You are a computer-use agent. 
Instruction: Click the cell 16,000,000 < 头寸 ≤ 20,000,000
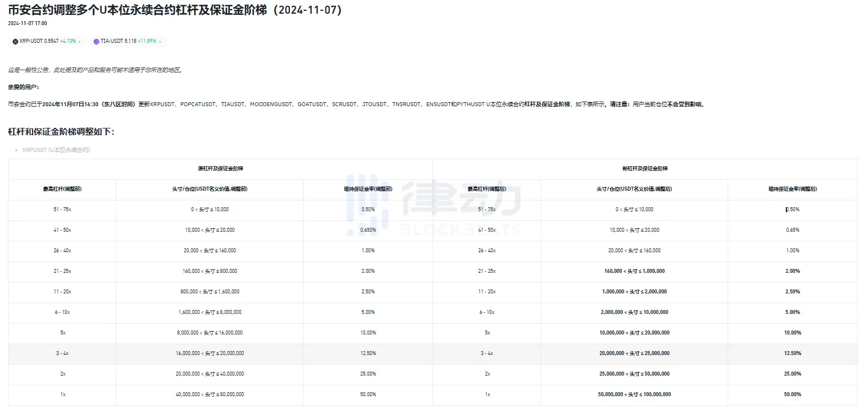[x=209, y=353]
